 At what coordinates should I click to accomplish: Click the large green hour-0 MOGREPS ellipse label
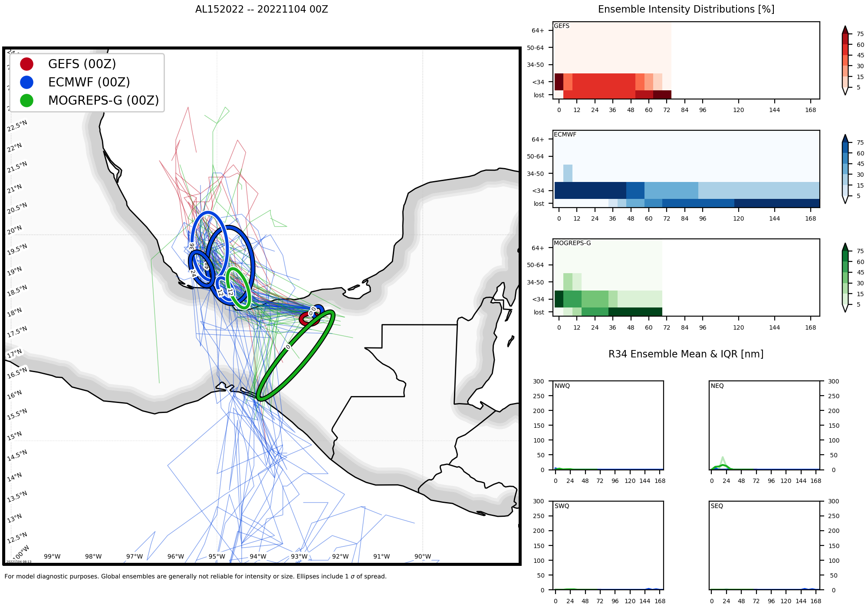pos(288,347)
